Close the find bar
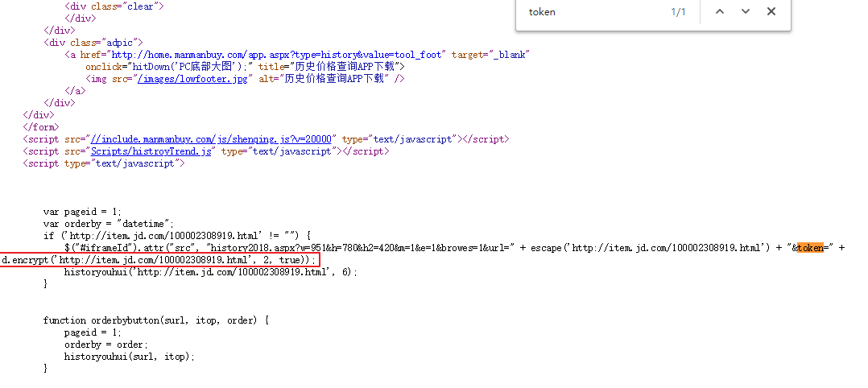This screenshot has width=868, height=388. 771,11
